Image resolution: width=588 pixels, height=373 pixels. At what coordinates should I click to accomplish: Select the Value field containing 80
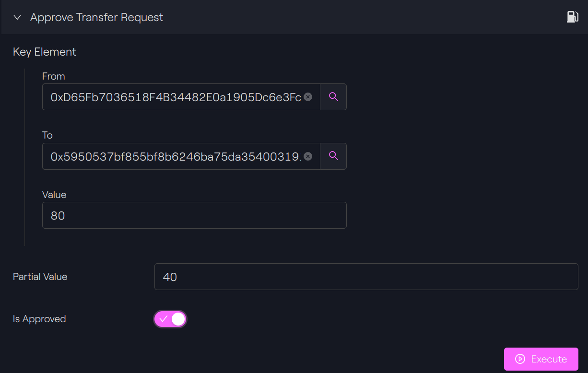194,215
